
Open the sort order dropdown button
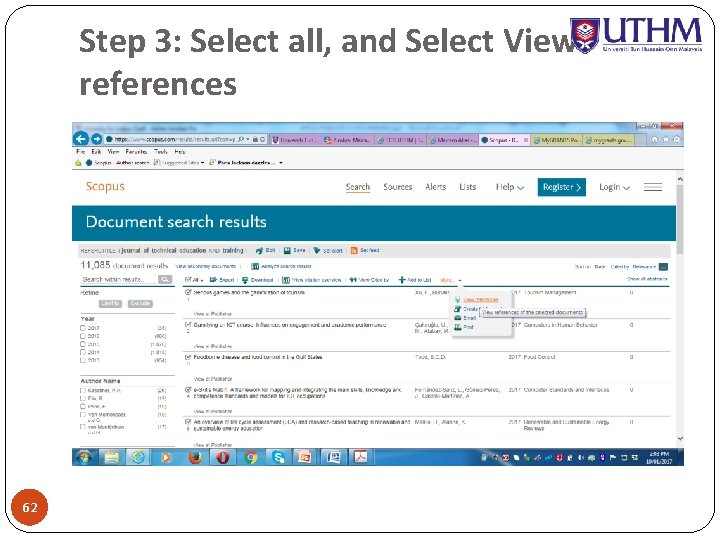[663, 266]
